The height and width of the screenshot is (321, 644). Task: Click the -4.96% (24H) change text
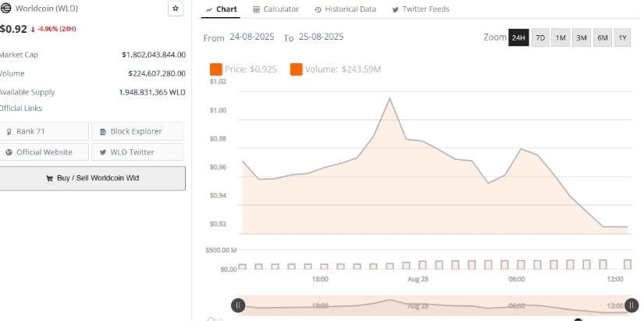[x=56, y=29]
